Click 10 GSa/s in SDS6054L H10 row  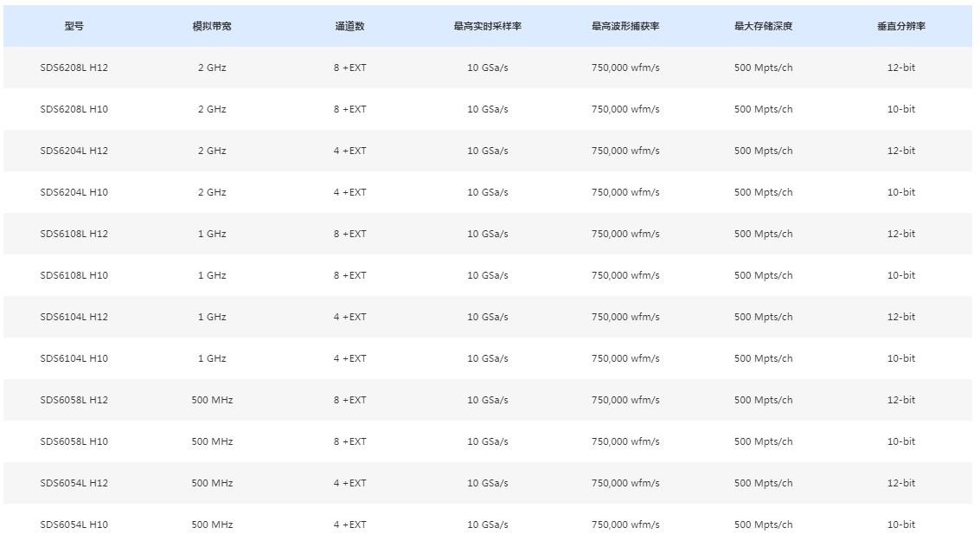pos(488,525)
